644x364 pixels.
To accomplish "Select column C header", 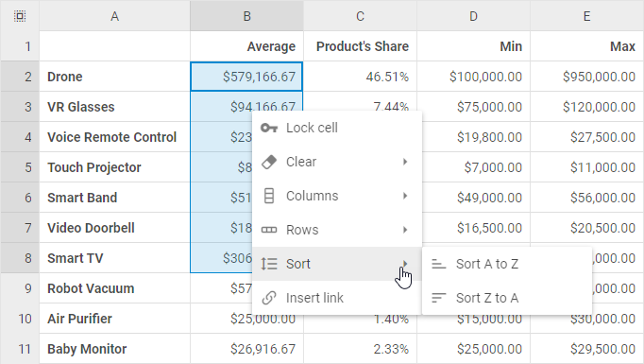I will (360, 16).
